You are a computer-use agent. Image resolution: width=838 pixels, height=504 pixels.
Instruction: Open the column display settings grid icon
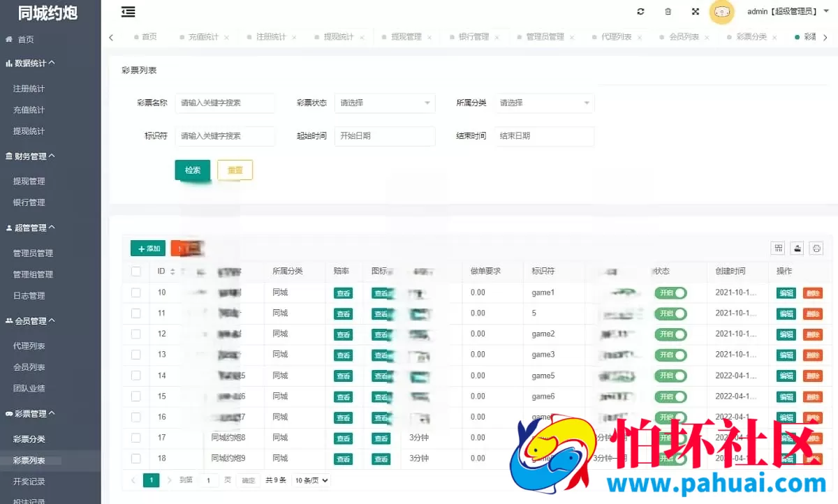pos(778,248)
